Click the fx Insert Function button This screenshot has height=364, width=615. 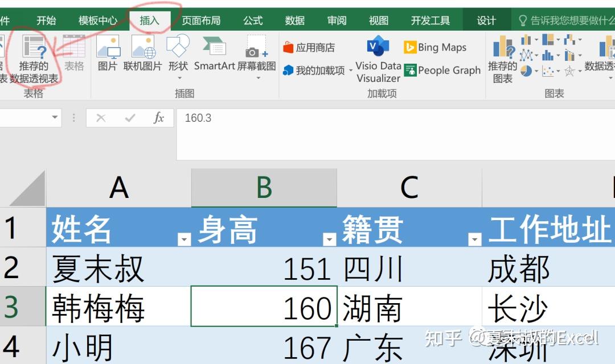pyautogui.click(x=160, y=118)
